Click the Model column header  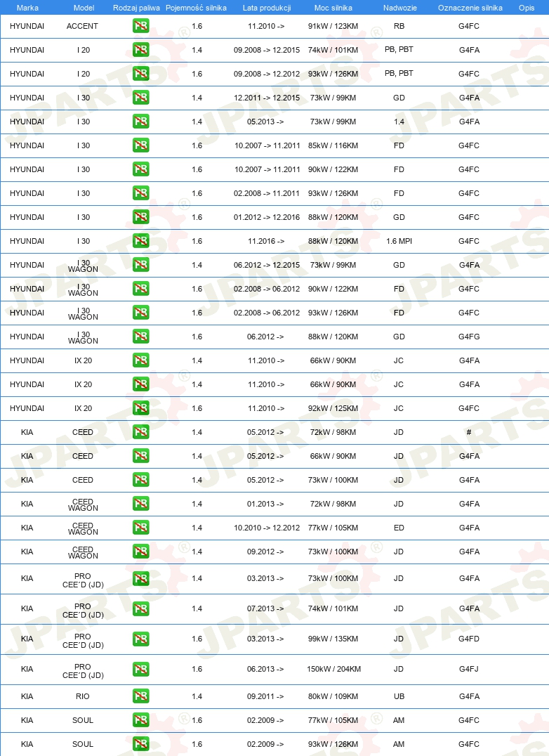(x=84, y=8)
